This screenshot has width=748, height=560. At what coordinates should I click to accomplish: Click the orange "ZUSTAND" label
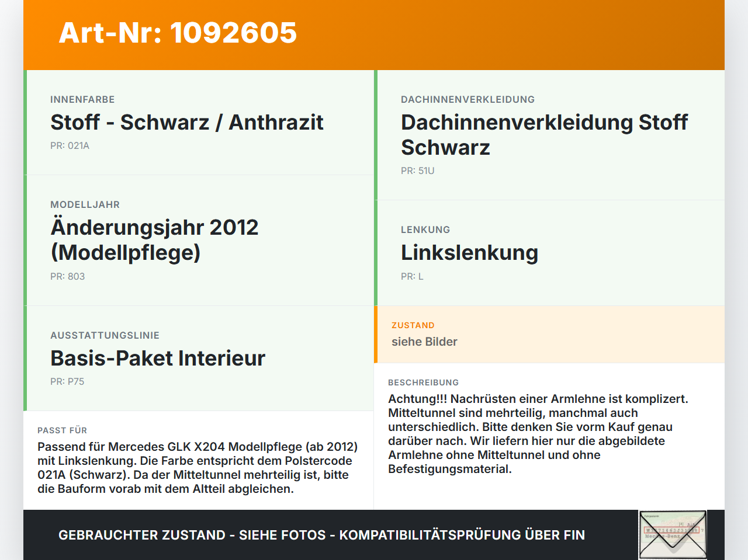point(413,325)
